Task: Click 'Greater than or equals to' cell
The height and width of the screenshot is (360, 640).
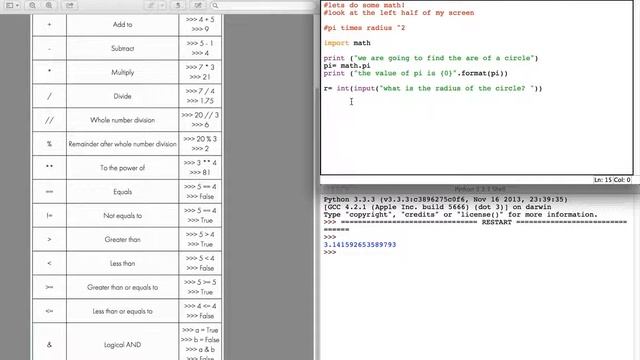Action: (x=122, y=287)
